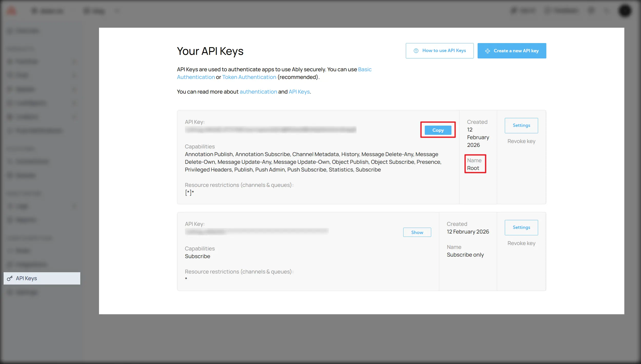
Task: Click the hidden Subscribe only key value
Action: coord(257,231)
